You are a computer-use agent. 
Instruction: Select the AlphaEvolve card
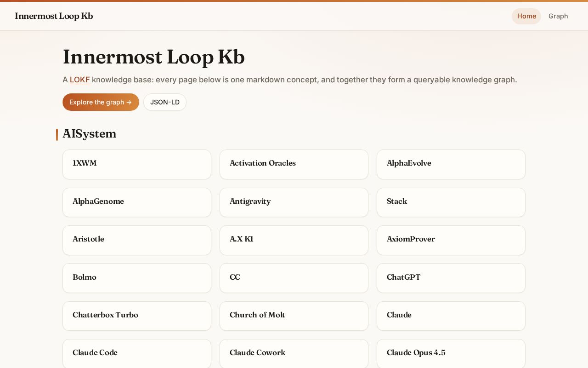(x=451, y=164)
